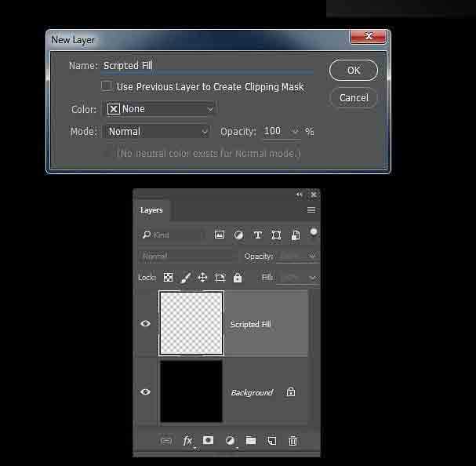The height and width of the screenshot is (466, 476).
Task: Open the Mode dropdown showing Normal
Action: point(157,132)
